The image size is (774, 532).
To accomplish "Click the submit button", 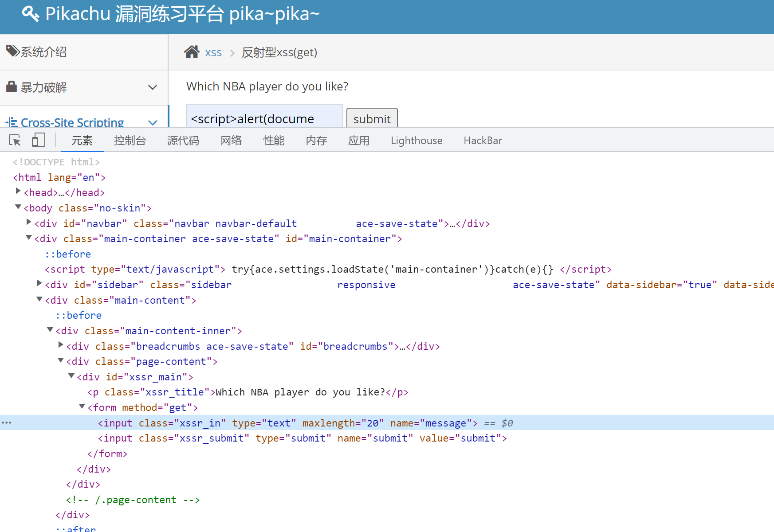I will (x=372, y=118).
